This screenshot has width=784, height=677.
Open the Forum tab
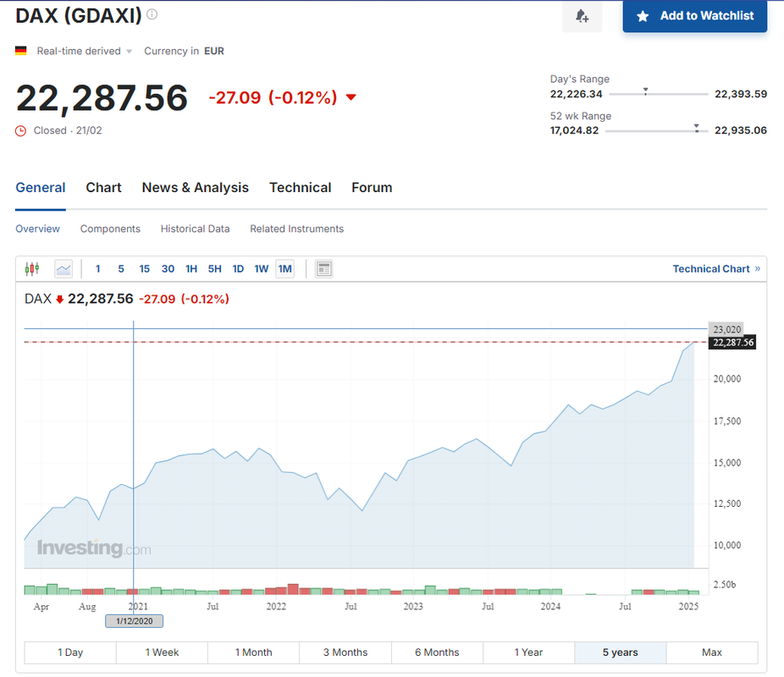coord(372,187)
